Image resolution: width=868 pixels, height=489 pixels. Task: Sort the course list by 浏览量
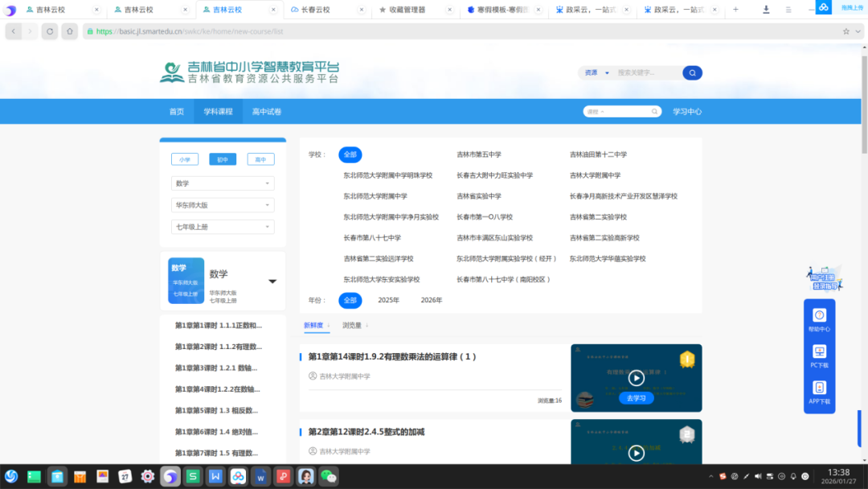tap(355, 325)
